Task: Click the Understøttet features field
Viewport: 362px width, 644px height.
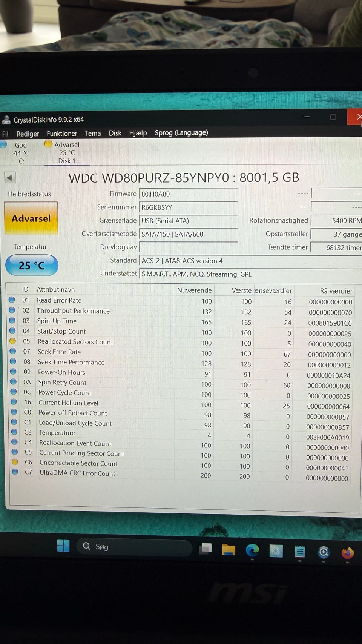Action: click(x=250, y=274)
